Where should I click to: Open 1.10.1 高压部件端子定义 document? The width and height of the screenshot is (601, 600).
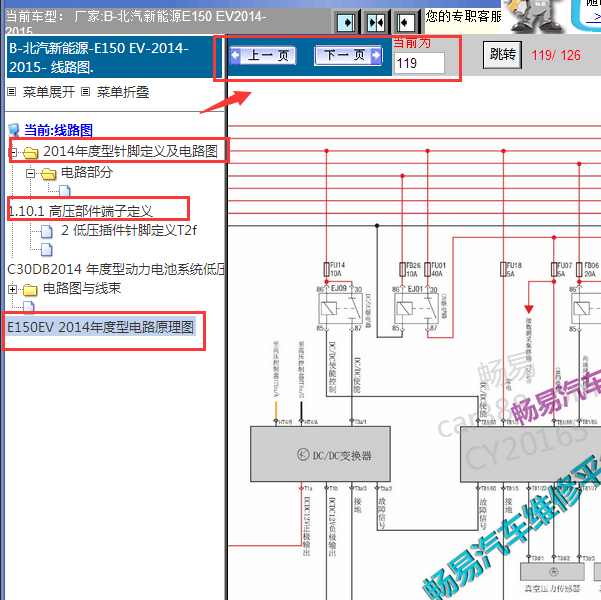tap(80, 211)
